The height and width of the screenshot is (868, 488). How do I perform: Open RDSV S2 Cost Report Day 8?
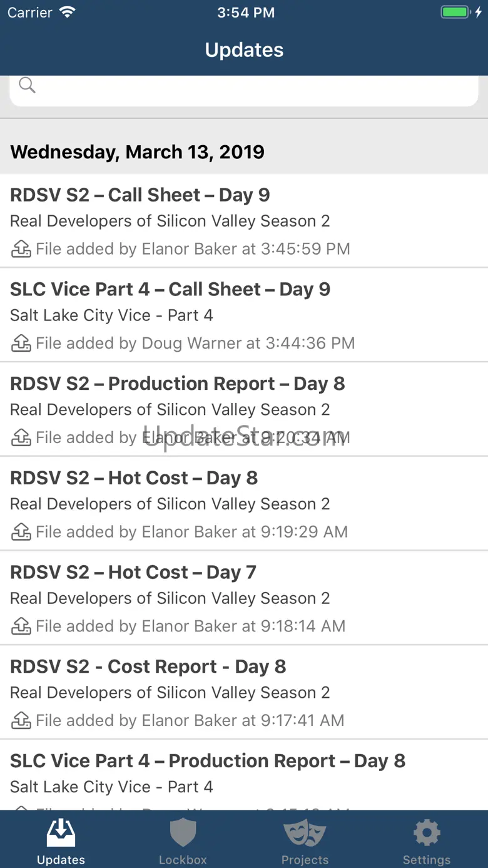pos(244,693)
